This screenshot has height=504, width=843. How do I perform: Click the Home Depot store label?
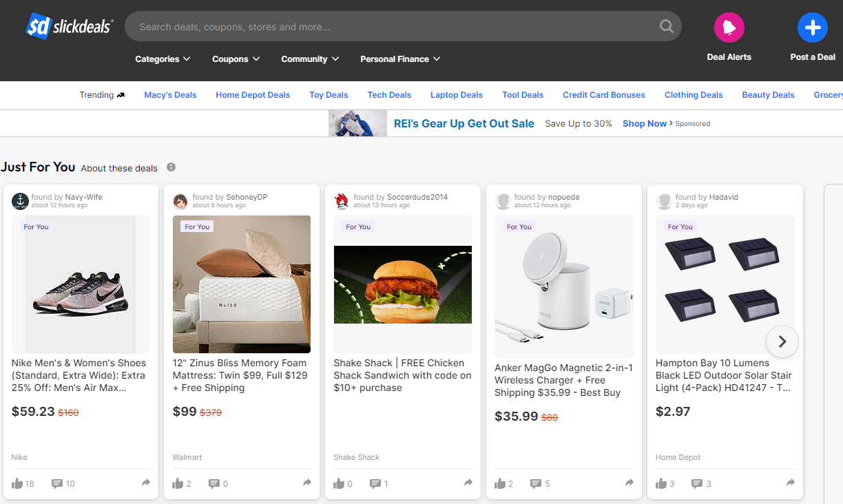[x=678, y=457]
